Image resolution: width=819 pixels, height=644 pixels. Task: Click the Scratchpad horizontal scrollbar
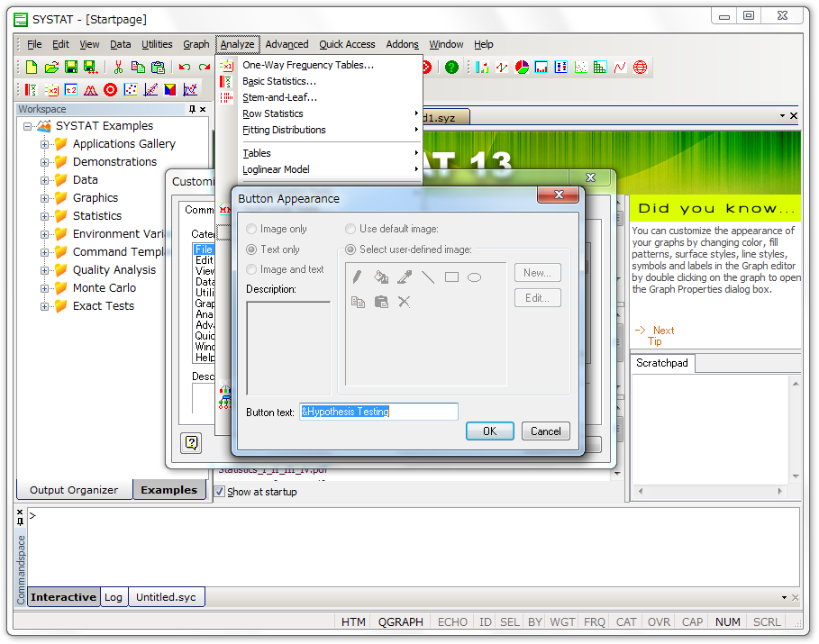(x=710, y=491)
